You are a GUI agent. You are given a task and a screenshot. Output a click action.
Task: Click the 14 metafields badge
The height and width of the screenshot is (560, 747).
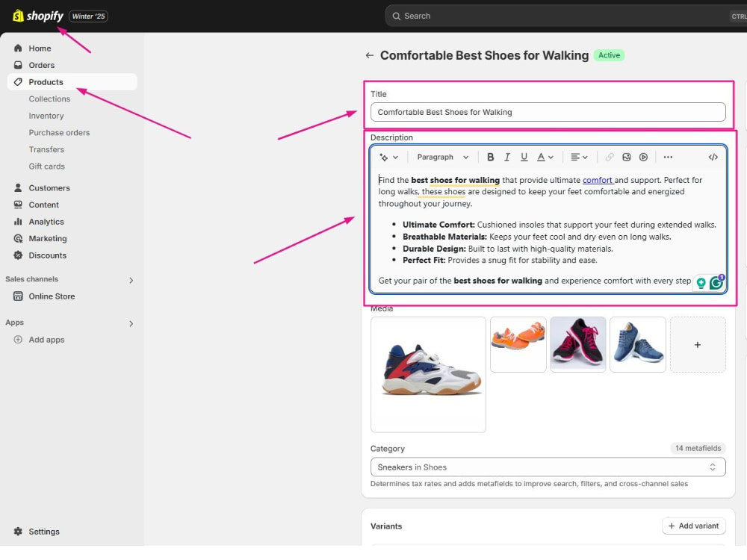pos(698,448)
